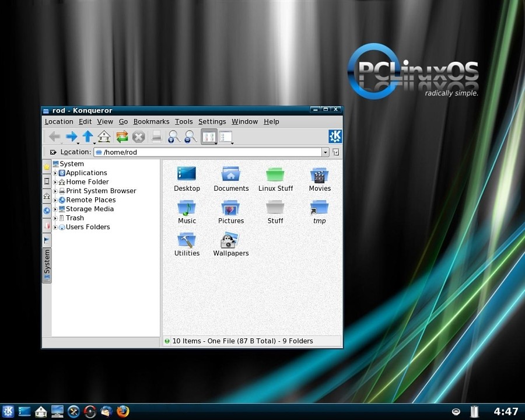The height and width of the screenshot is (420, 525).
Task: Expand the Users Folders tree node
Action: click(x=55, y=228)
